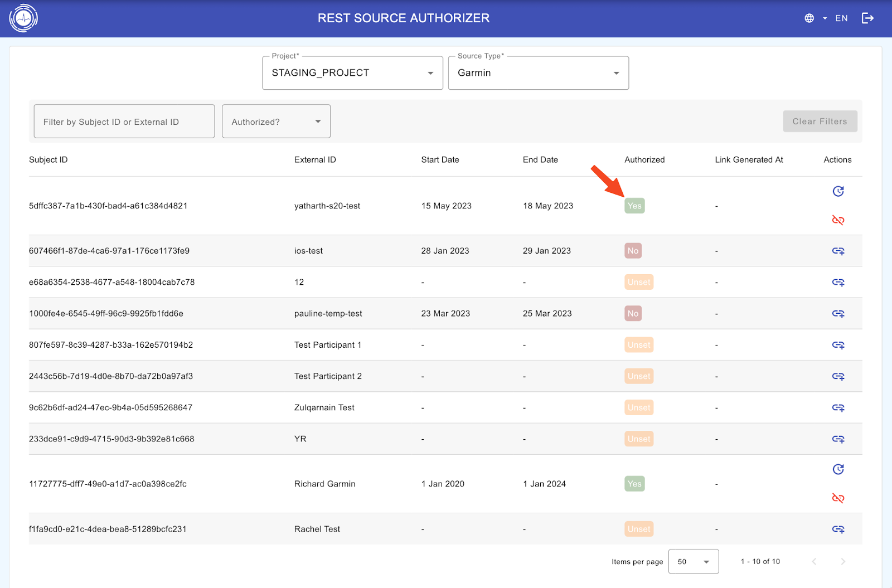Click the Clear Filters button

(820, 122)
